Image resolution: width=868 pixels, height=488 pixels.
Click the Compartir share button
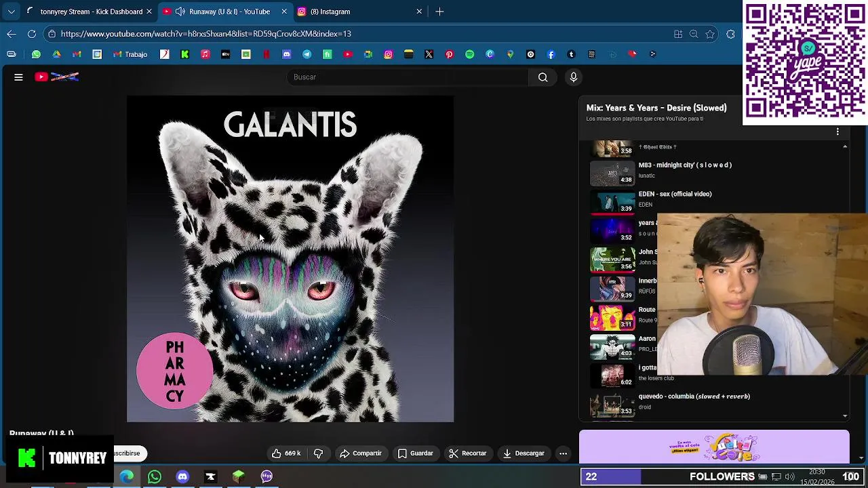coord(361,453)
